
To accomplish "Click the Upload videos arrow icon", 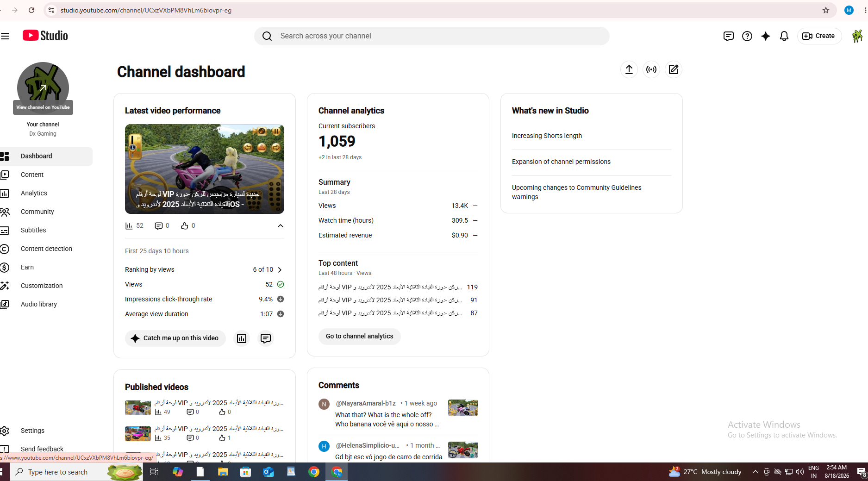I will click(x=629, y=69).
